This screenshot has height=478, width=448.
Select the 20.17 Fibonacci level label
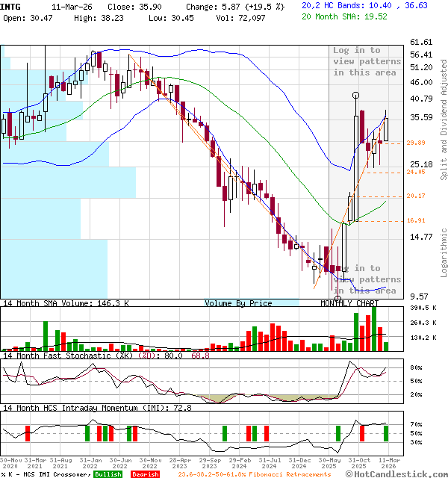click(x=416, y=196)
